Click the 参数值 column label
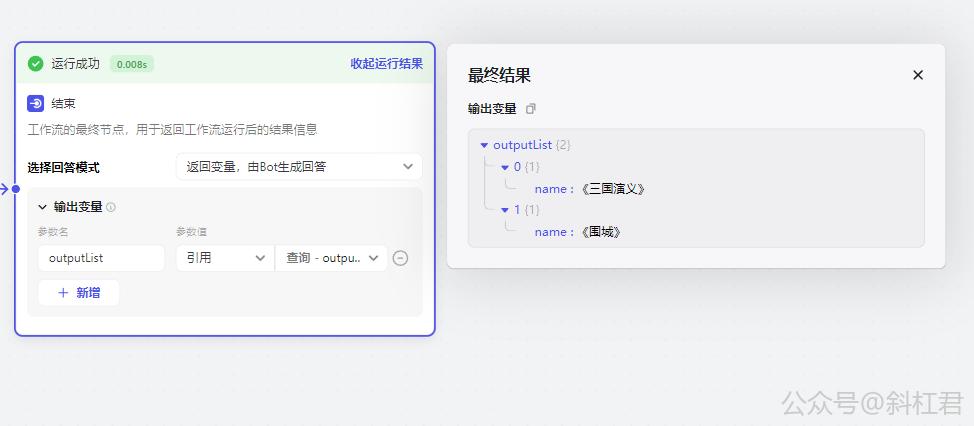Image resolution: width=974 pixels, height=426 pixels. tap(191, 232)
